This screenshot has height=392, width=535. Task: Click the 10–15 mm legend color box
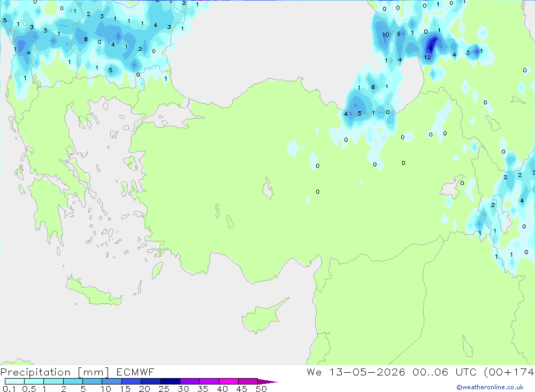tap(112, 381)
